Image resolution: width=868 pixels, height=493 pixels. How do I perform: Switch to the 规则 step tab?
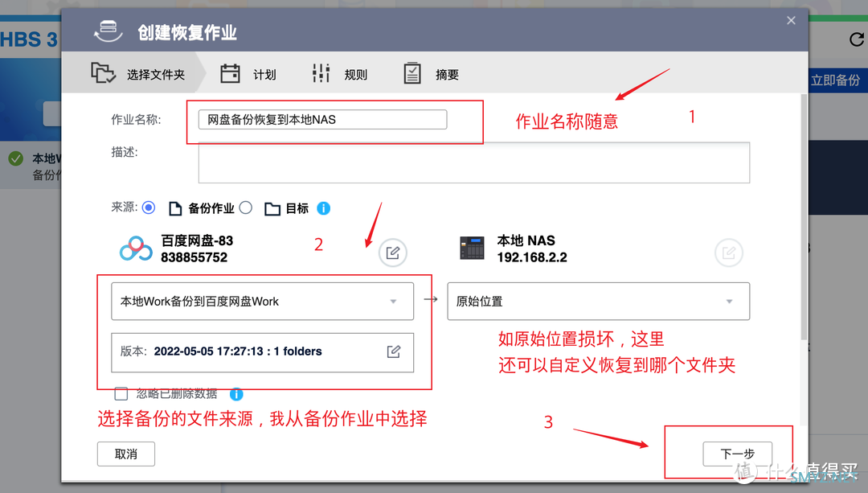click(339, 74)
